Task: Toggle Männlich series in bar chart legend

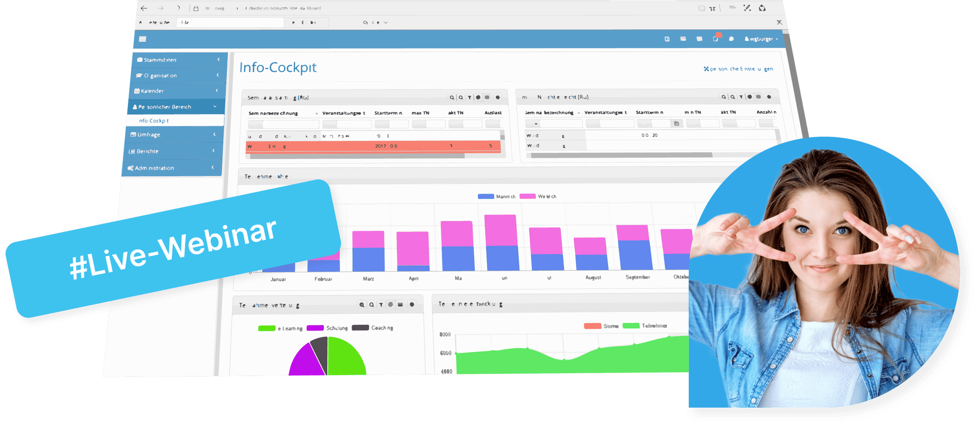Action: 496,197
